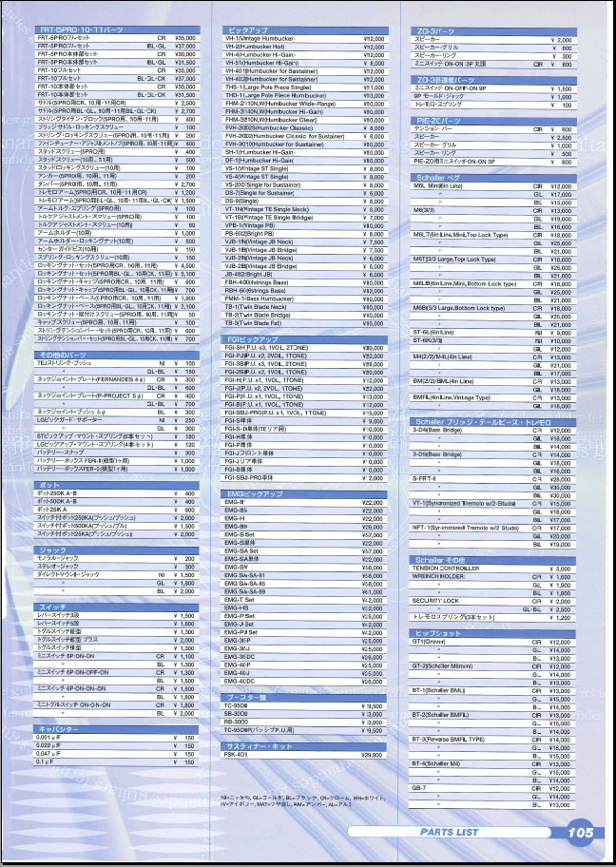Image resolution: width=616 pixels, height=867 pixels.
Task: Click the FMM-1(Bass Humbucker) row
Action: pos(306,299)
